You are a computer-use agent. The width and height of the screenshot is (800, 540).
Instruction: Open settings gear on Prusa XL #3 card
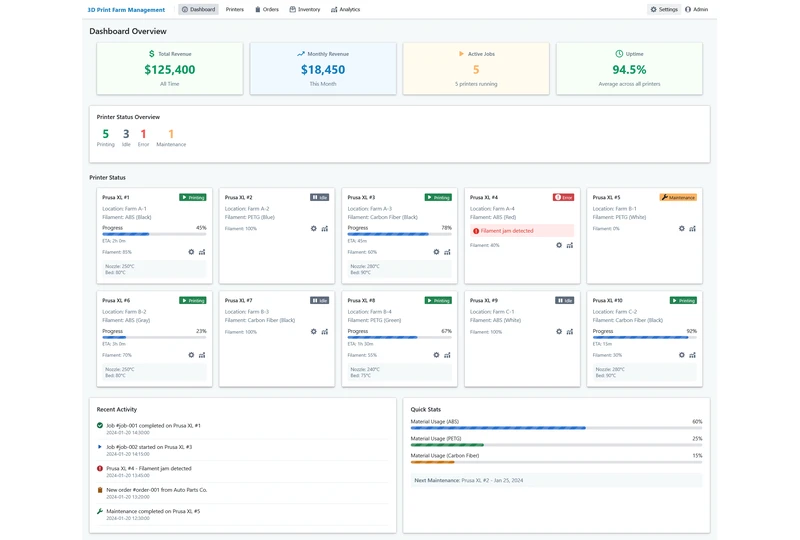click(436, 252)
